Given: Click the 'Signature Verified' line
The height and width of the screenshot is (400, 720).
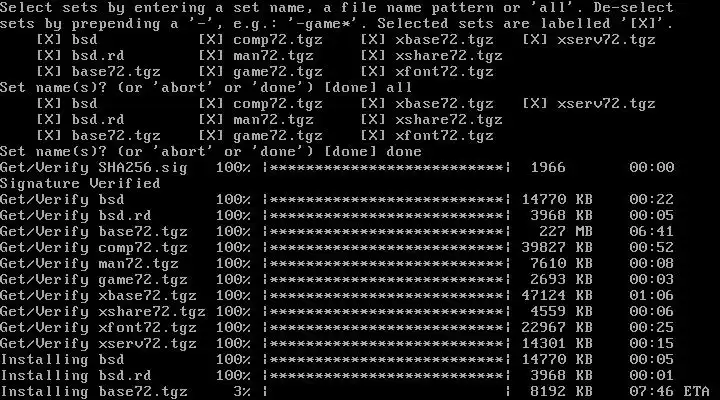Looking at the screenshot, I should (x=80, y=184).
